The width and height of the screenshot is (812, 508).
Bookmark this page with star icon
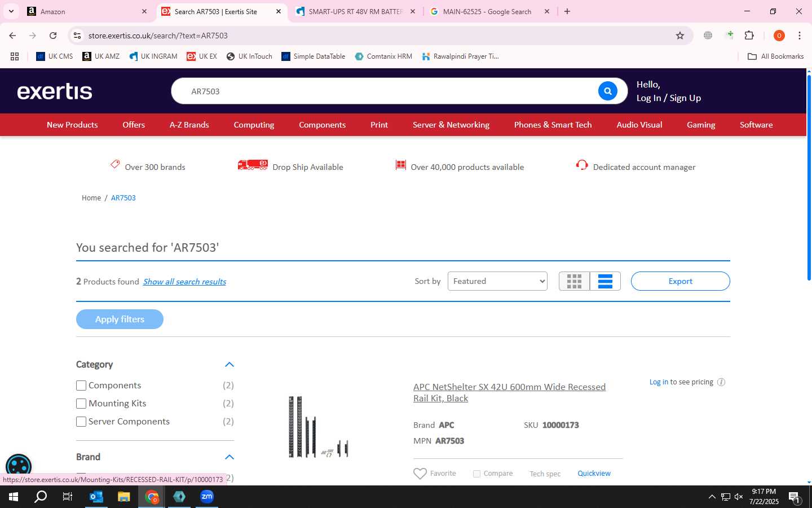point(680,36)
